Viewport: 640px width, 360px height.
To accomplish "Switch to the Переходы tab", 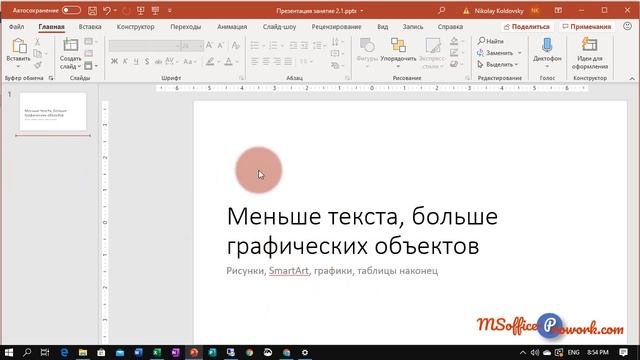I will 186,27.
